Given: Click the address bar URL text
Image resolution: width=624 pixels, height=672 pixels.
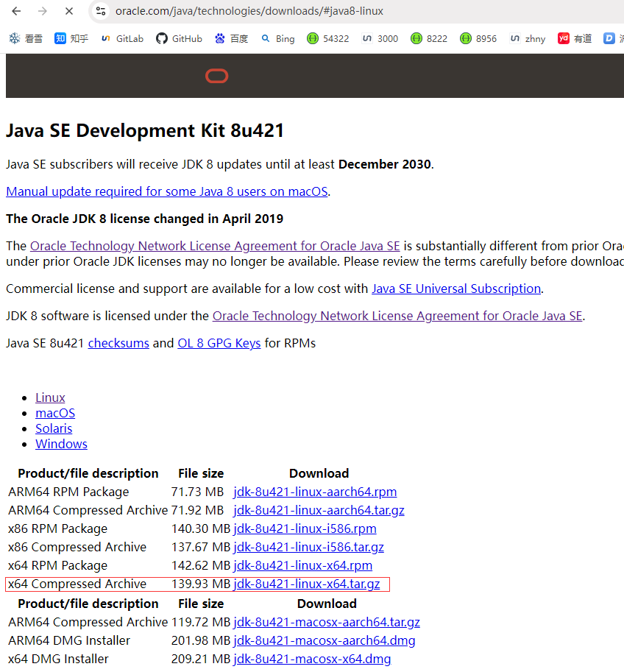Looking at the screenshot, I should pyautogui.click(x=249, y=11).
